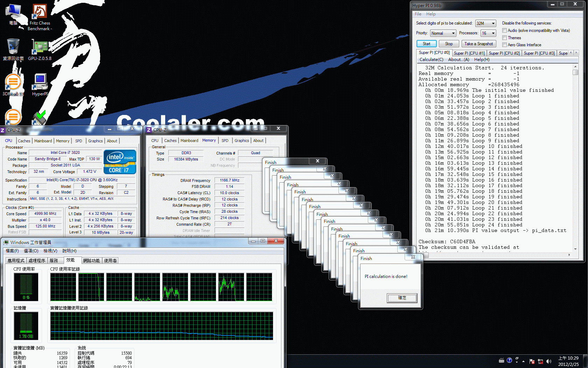Open About tab in left CPU-Z window
Screen dimensions: 588x368
[112, 141]
